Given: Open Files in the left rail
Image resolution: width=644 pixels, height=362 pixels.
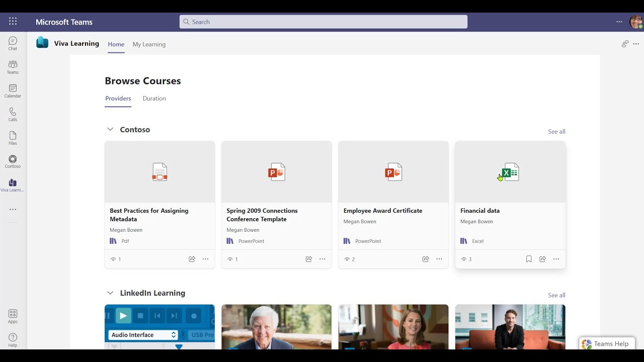Looking at the screenshot, I should (x=13, y=138).
